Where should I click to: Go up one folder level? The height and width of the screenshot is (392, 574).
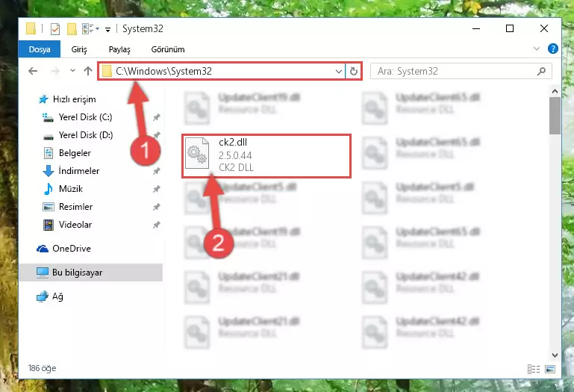coord(88,71)
